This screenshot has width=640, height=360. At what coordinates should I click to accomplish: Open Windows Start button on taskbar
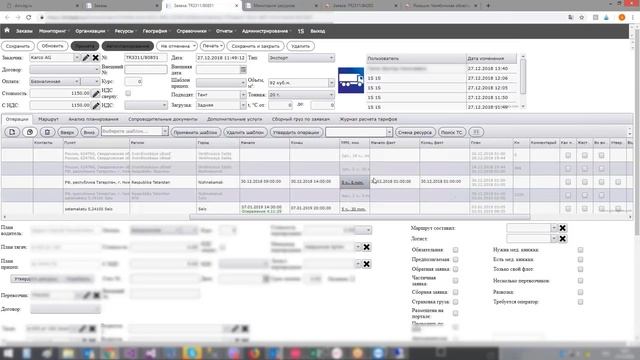[x=8, y=353]
